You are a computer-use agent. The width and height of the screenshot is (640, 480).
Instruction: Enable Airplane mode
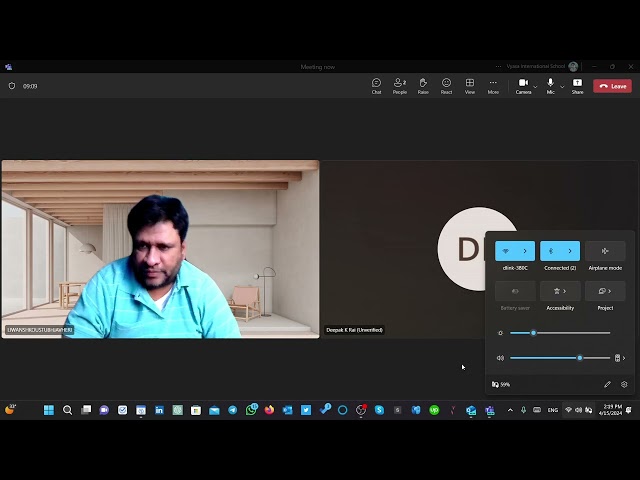(605, 251)
